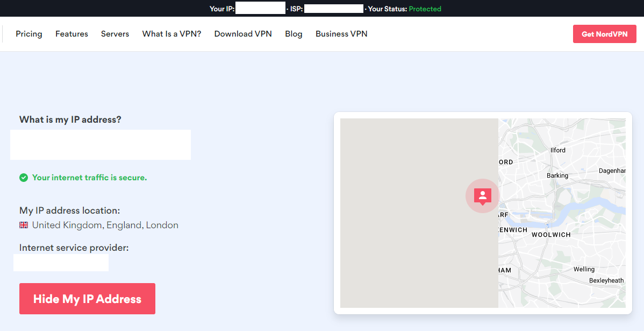This screenshot has height=331, width=644.
Task: Click the 'United Kingdom, England, London' location text
Action: point(105,225)
